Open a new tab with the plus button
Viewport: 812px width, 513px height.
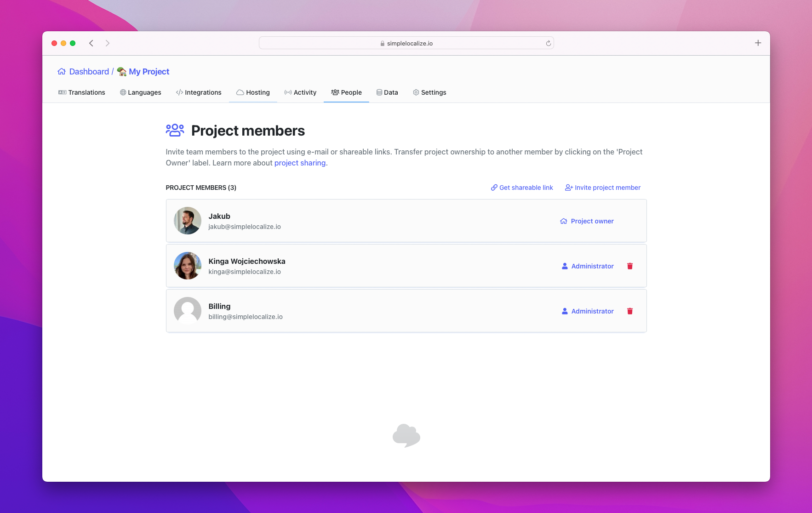tap(758, 43)
